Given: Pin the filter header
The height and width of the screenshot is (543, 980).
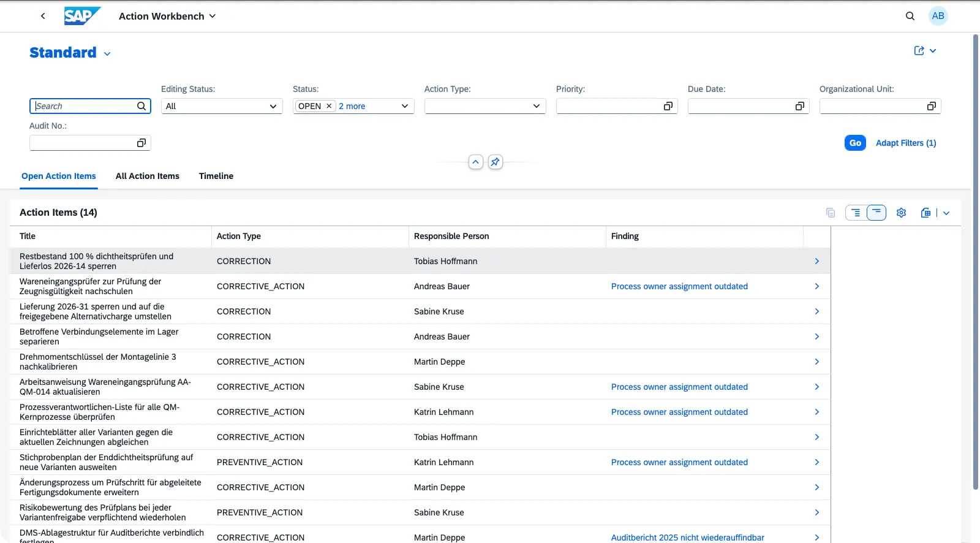Looking at the screenshot, I should tap(496, 162).
